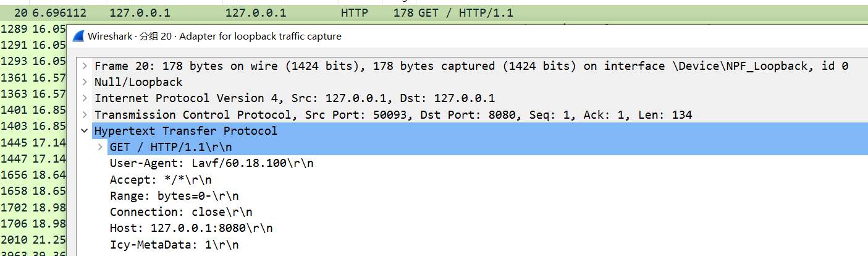Viewport: 868px width, 256px height.
Task: Expand Transmission Control Protocol node
Action: 85,115
